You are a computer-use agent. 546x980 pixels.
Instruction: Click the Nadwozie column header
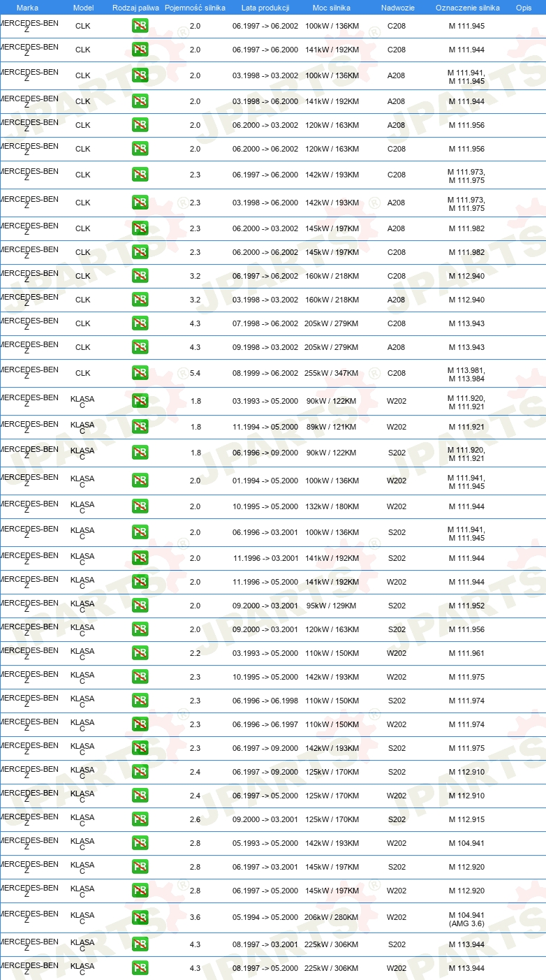pos(397,8)
